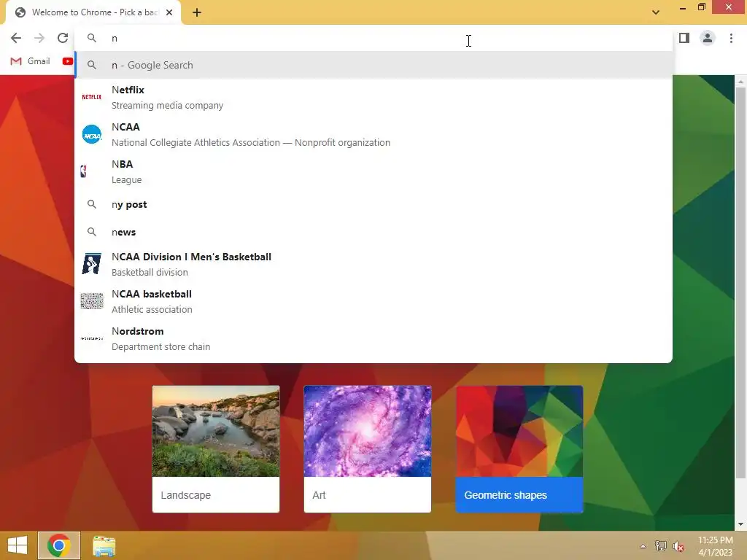Click the blue NCAA logo icon

pyautogui.click(x=91, y=134)
